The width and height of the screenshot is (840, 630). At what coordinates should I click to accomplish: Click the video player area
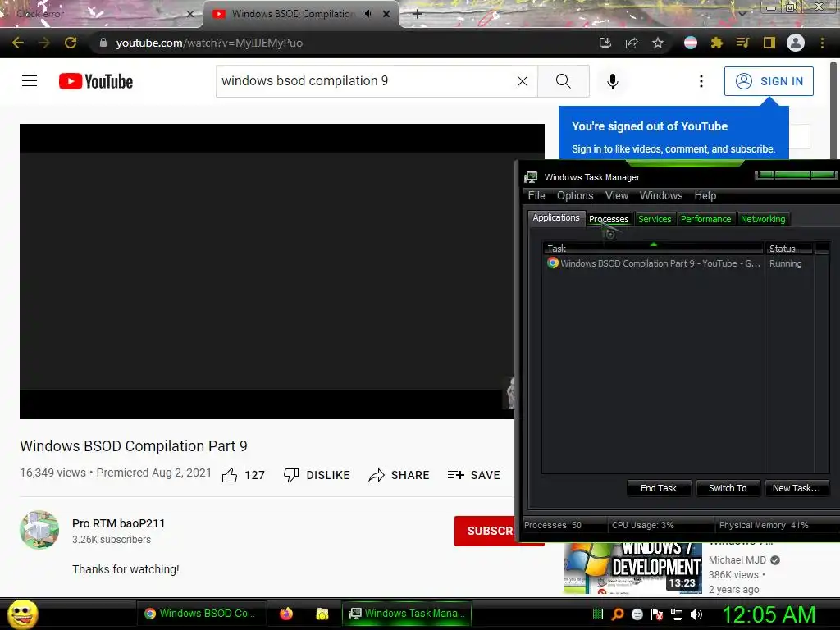pyautogui.click(x=267, y=272)
